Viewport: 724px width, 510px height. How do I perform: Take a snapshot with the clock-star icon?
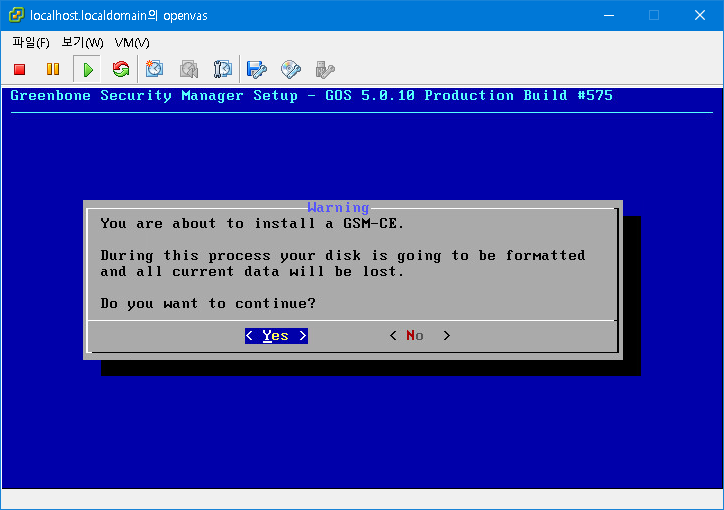pos(154,69)
